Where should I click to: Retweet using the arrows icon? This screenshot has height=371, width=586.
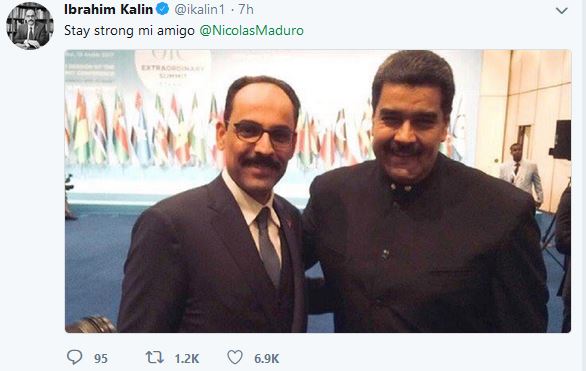coord(154,357)
